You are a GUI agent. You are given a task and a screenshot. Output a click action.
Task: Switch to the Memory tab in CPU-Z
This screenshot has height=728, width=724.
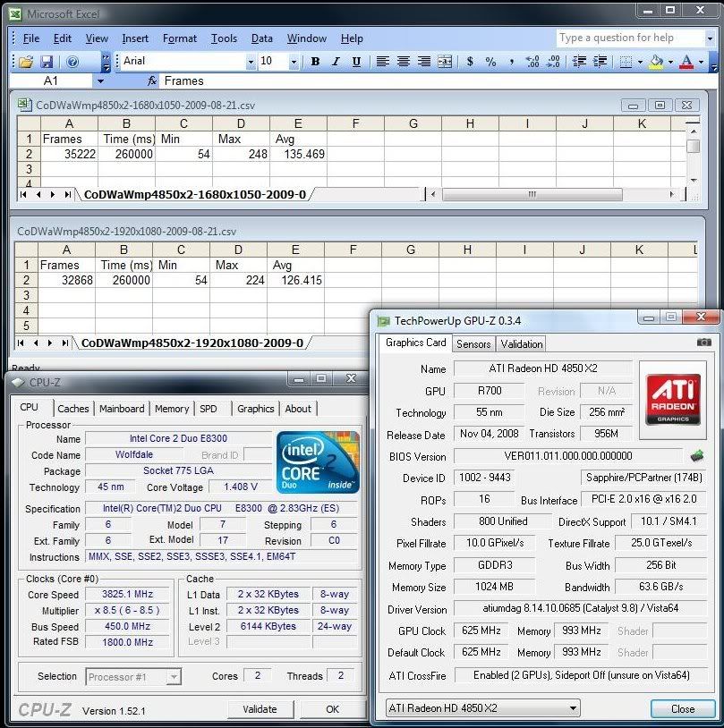click(x=172, y=409)
